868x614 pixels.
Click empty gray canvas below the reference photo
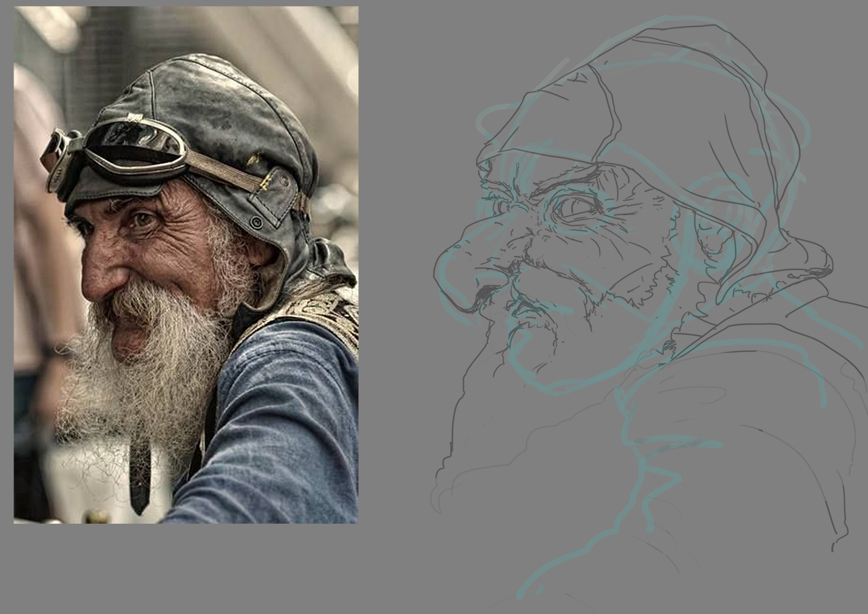click(x=183, y=570)
